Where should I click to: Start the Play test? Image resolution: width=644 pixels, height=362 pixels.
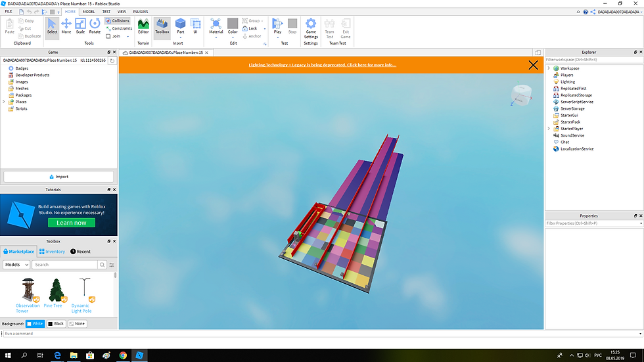(277, 26)
